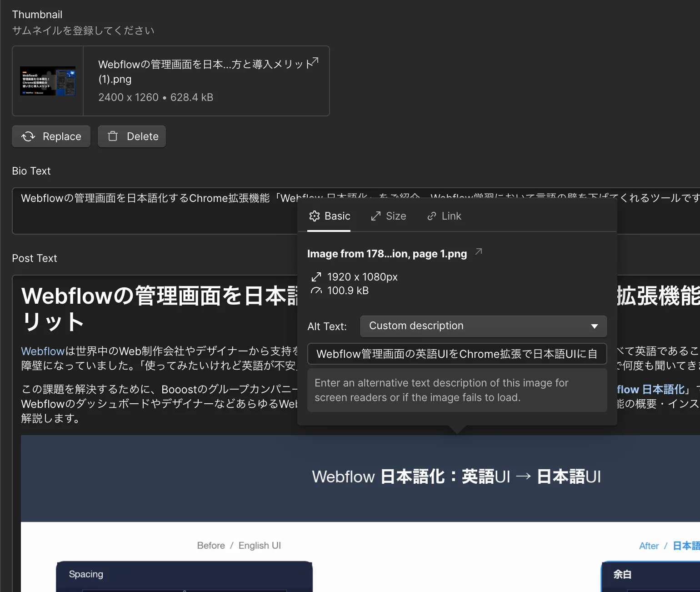Click the 'Post Text' field label
Screen dimensions: 700x592
coord(35,258)
